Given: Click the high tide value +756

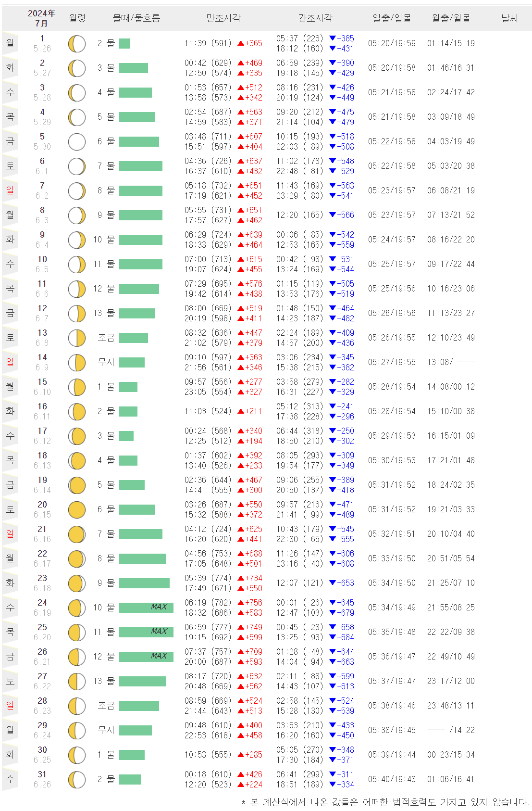Looking at the screenshot, I should click(254, 603).
